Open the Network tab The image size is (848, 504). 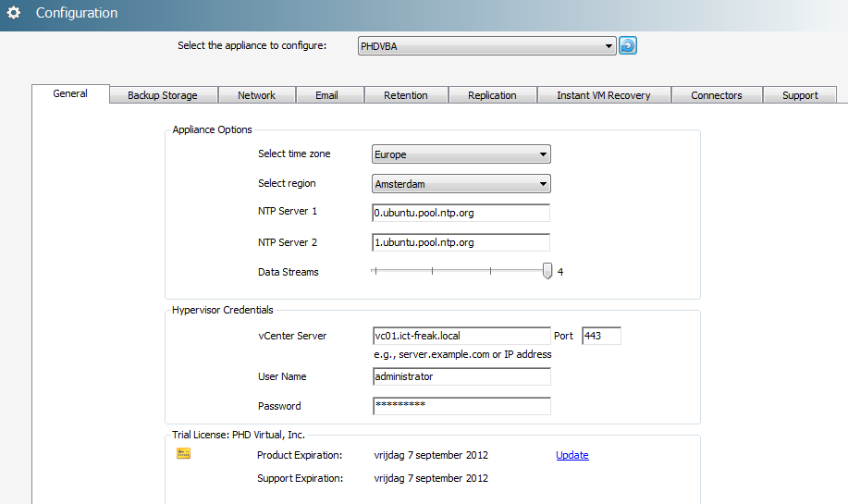(x=256, y=95)
